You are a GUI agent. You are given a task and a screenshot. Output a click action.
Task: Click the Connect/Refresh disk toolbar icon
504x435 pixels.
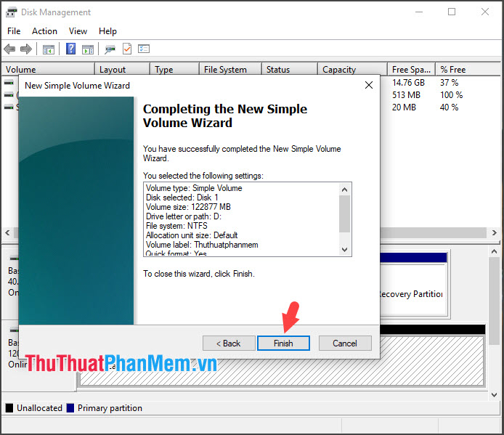click(110, 49)
